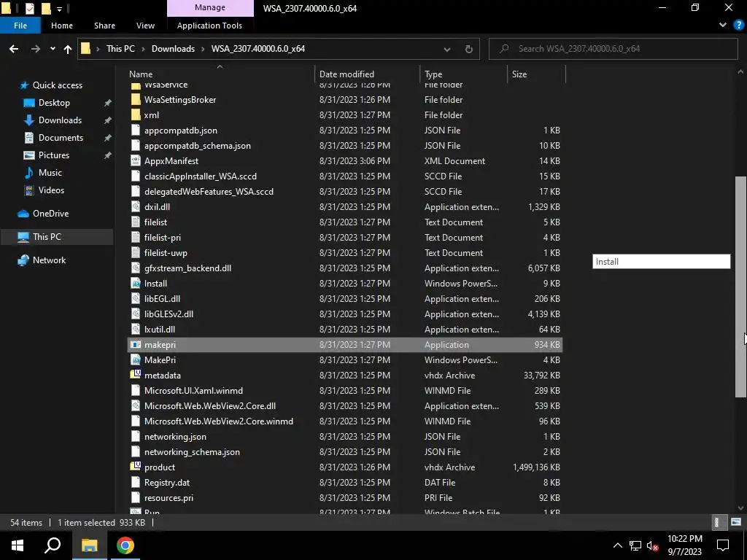This screenshot has width=747, height=560.
Task: Select the gfxstream_backend.dll icon
Action: (136, 268)
